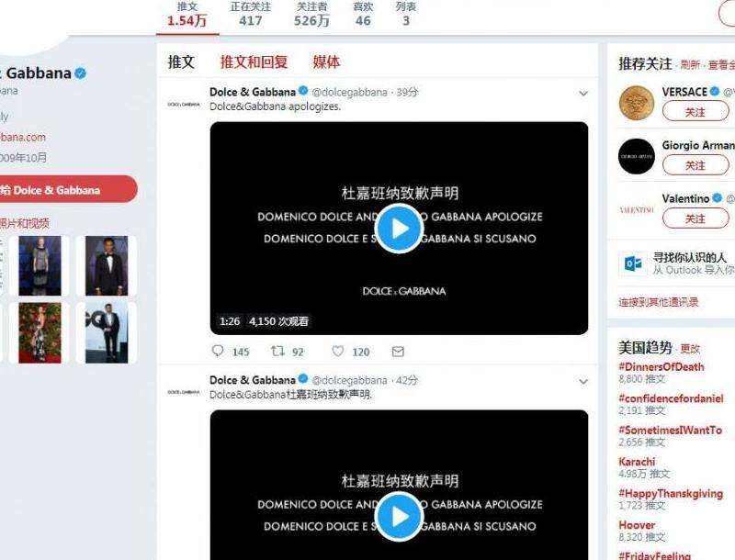
Task: Open the woman in grey dress photo thumbnail
Action: coord(40,265)
